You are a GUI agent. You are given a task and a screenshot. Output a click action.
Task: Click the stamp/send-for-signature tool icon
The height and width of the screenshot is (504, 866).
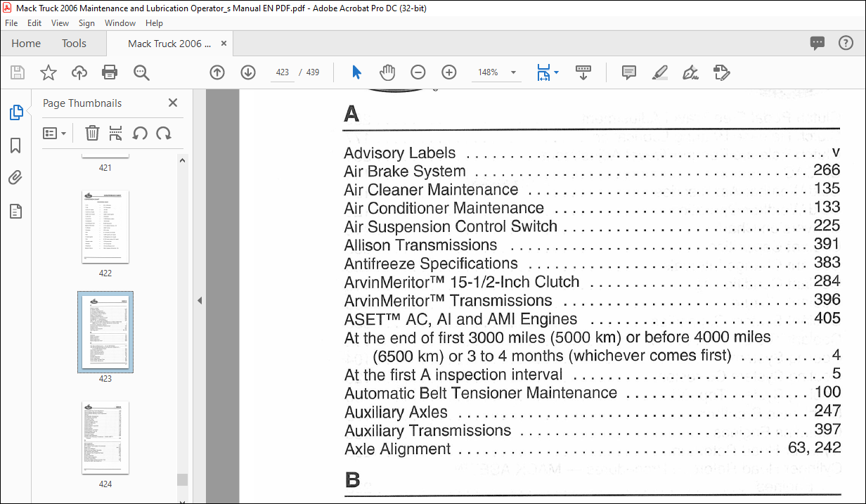pos(721,72)
